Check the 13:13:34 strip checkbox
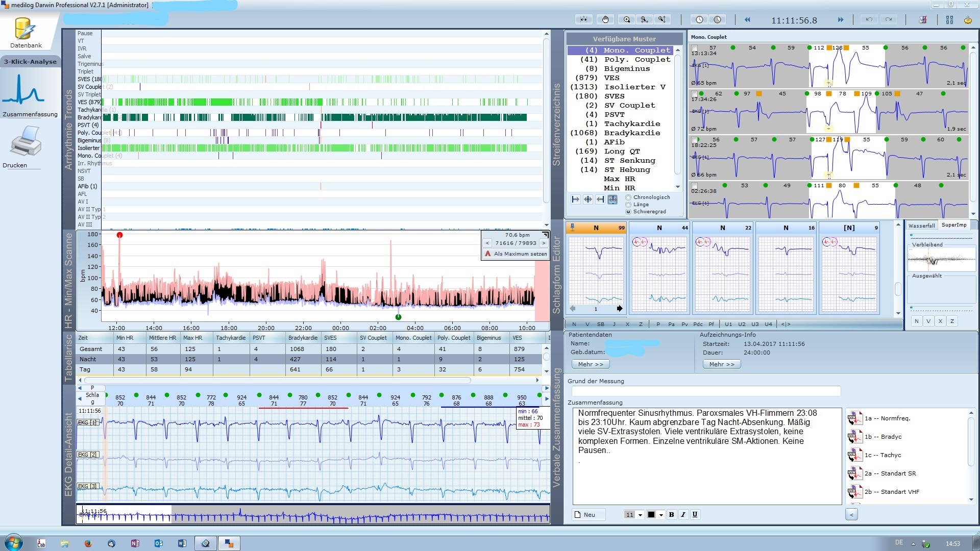This screenshot has height=551, width=980. (695, 48)
